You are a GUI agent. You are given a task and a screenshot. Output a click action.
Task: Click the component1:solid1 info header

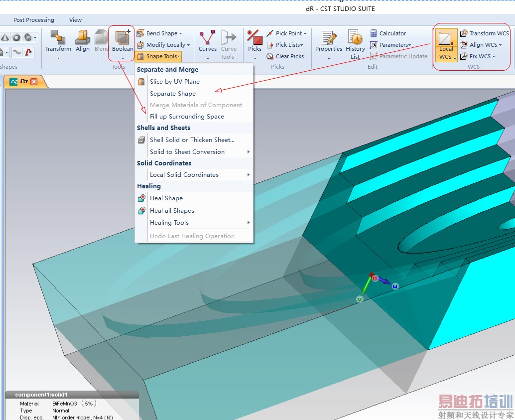(x=72, y=395)
